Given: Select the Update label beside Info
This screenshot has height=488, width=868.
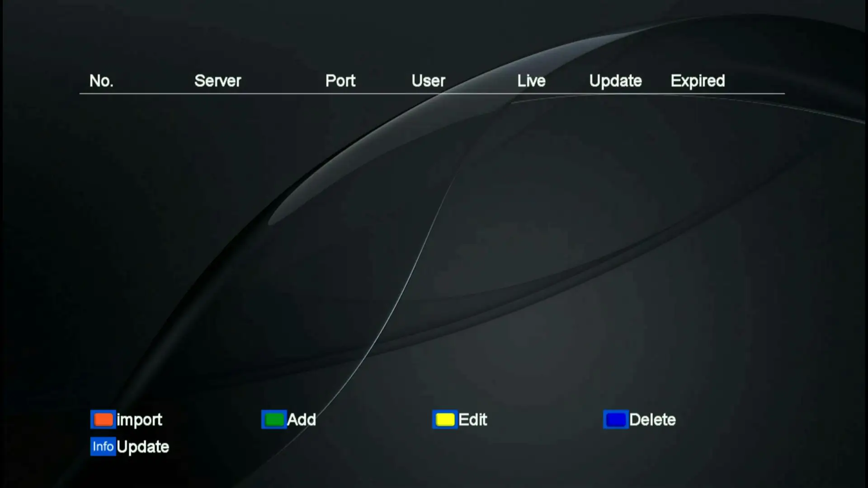Looking at the screenshot, I should (143, 447).
